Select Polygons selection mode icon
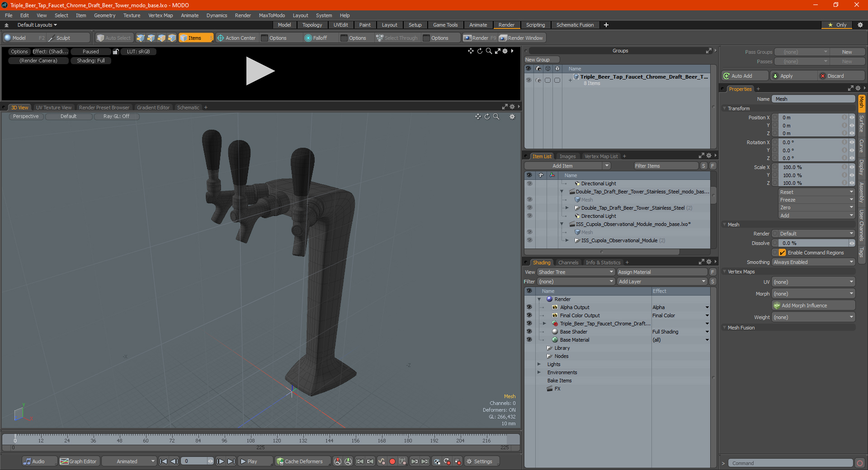 click(x=161, y=38)
